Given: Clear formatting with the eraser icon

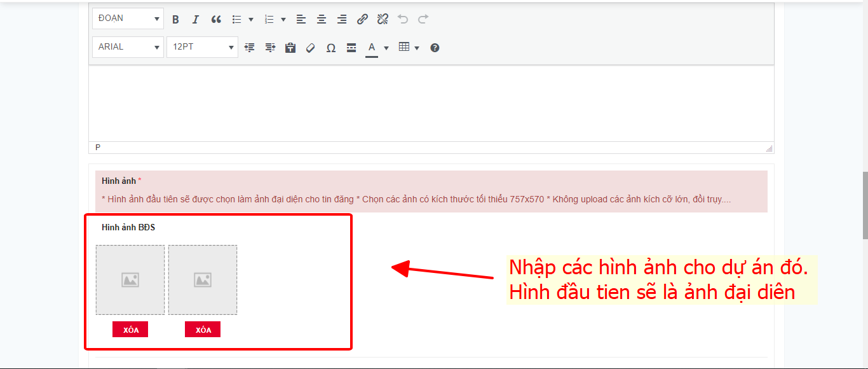Looking at the screenshot, I should point(311,48).
